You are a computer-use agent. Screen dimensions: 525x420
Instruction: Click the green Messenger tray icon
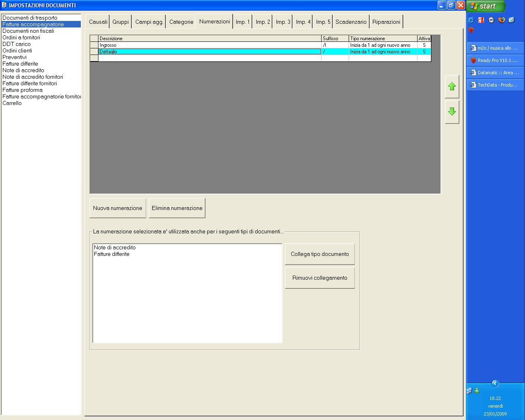click(477, 391)
